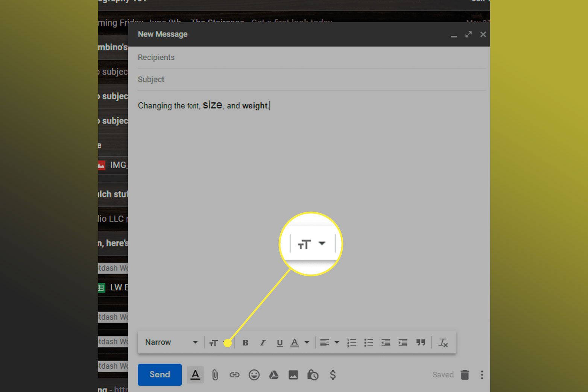Apply quote formatting

click(421, 342)
